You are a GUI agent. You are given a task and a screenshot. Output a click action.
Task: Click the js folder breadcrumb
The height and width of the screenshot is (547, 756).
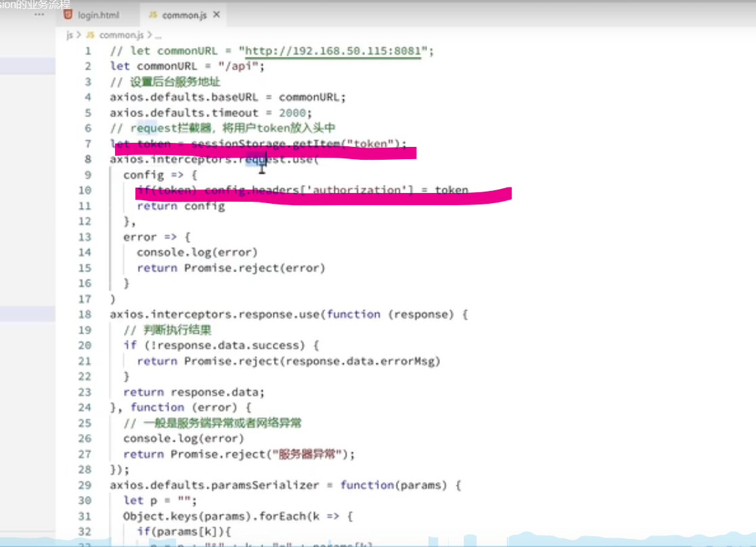[x=70, y=35]
